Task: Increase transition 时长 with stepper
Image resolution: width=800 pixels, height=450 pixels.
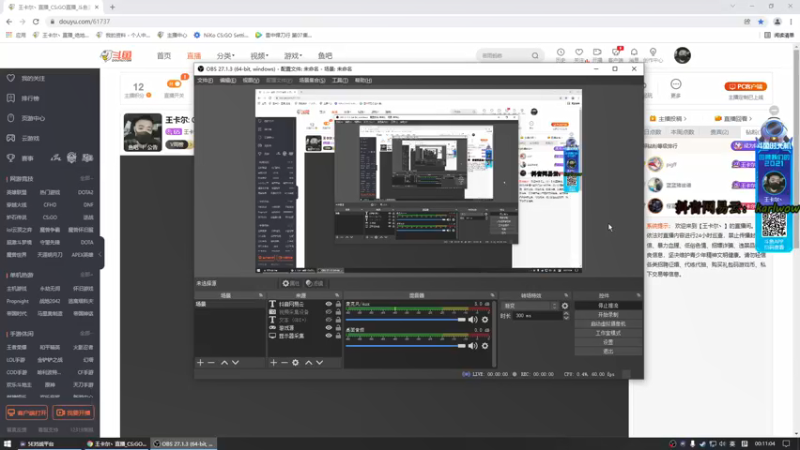Action: coord(566,314)
